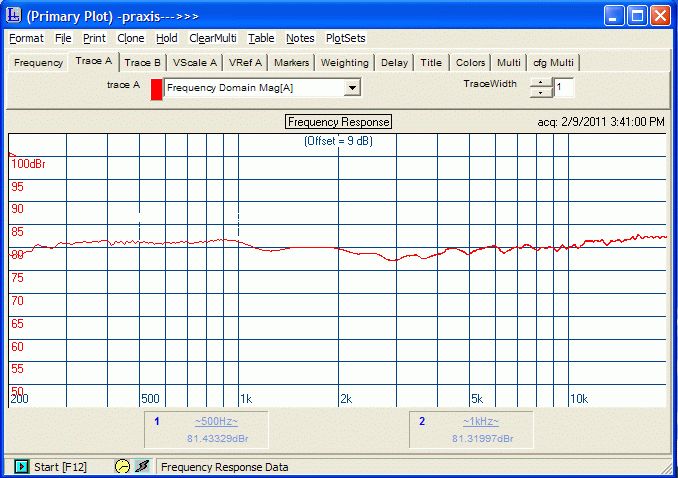Open the Notes menu

(x=300, y=38)
